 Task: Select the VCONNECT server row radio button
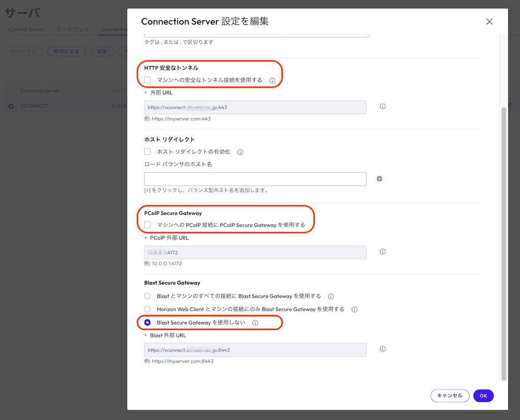(x=11, y=106)
